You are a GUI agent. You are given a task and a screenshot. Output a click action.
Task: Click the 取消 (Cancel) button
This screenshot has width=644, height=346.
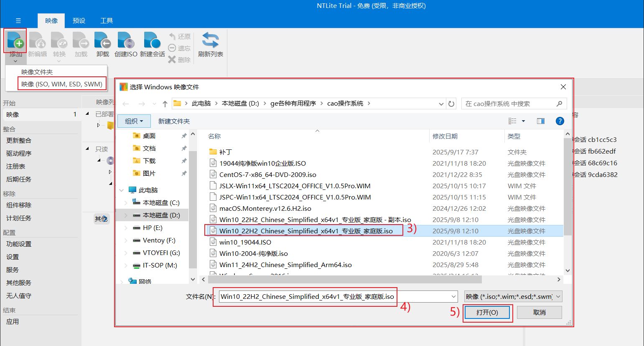pos(539,312)
